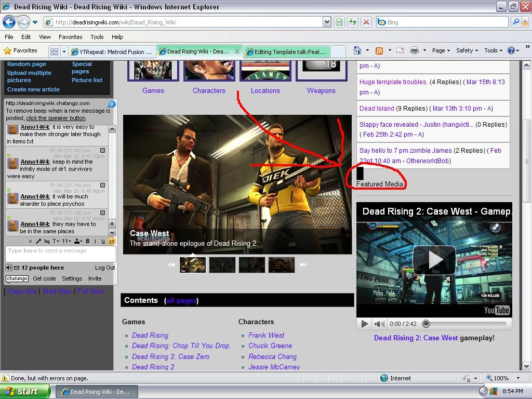Refresh the page with the green arrows

353,22
